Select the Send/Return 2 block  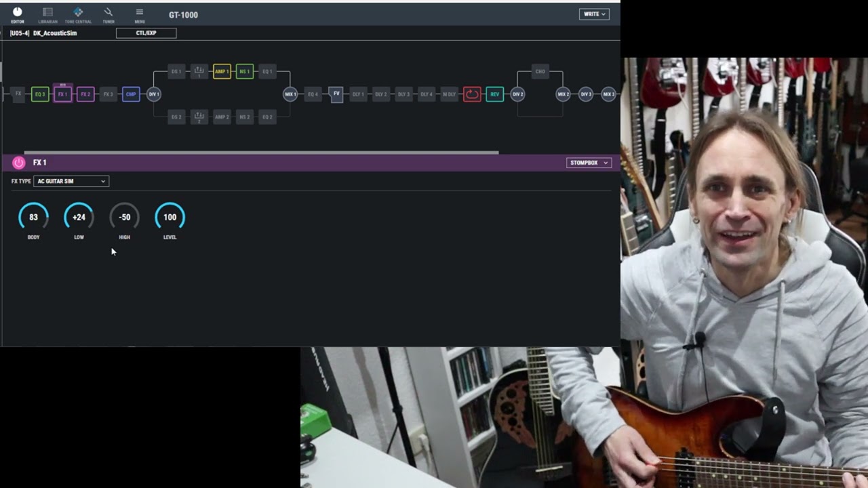coord(199,117)
